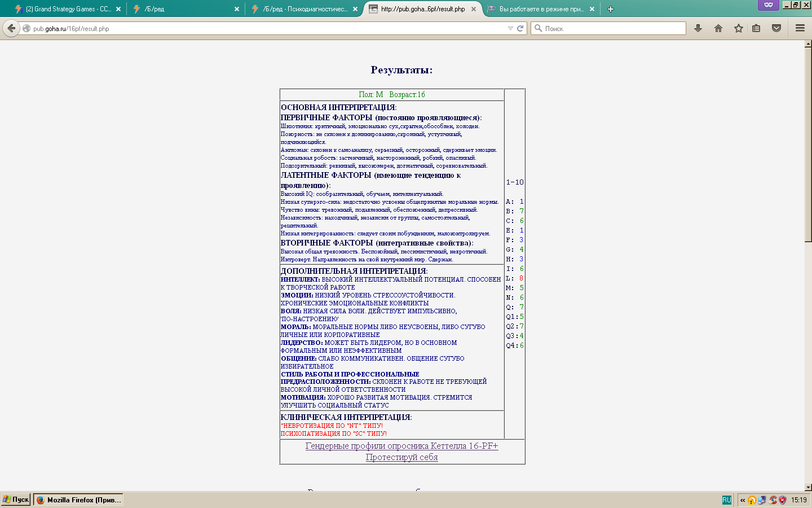Image resolution: width=812 pixels, height=508 pixels.
Task: Go to the Firefox Home page icon
Action: [718, 28]
